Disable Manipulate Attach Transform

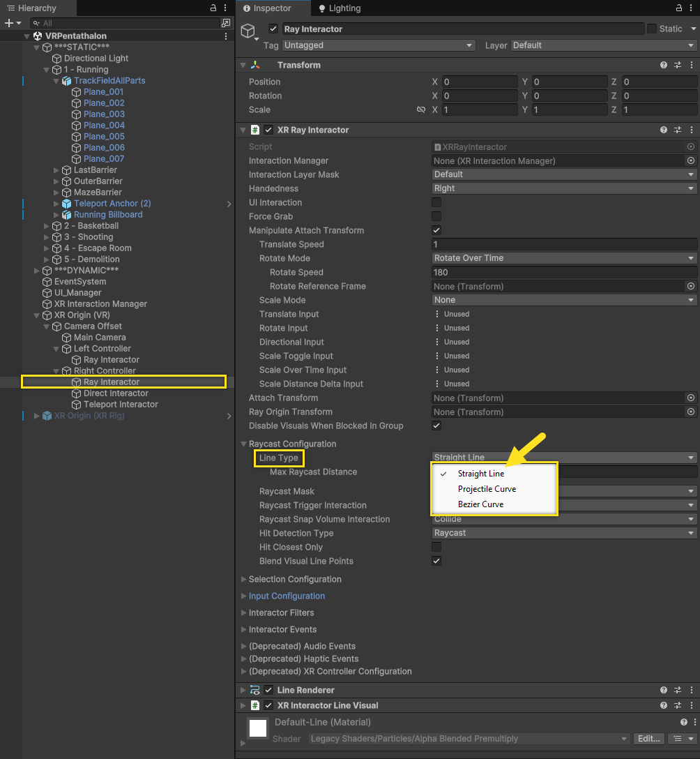point(436,230)
